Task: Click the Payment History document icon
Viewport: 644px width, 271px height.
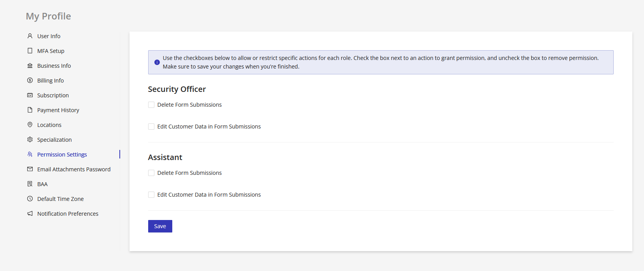Action: coord(30,110)
